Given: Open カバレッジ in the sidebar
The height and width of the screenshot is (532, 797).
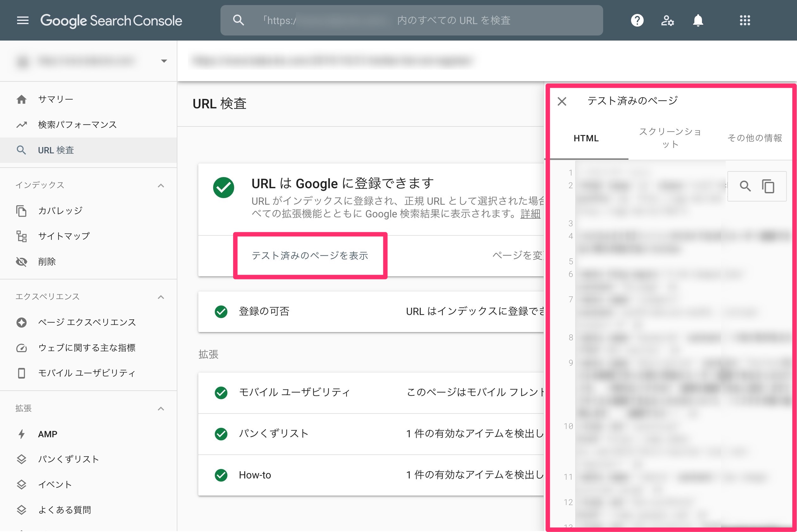Looking at the screenshot, I should pos(88,211).
